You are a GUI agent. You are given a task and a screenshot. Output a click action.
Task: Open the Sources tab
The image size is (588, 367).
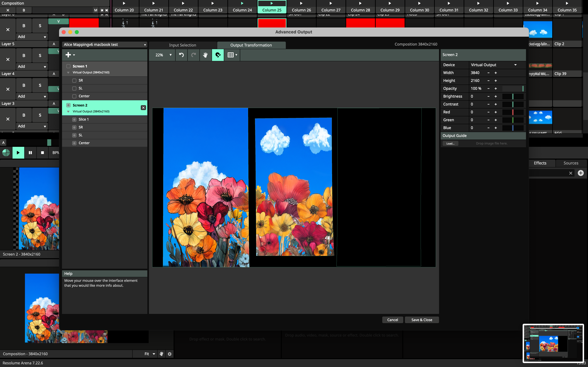571,163
